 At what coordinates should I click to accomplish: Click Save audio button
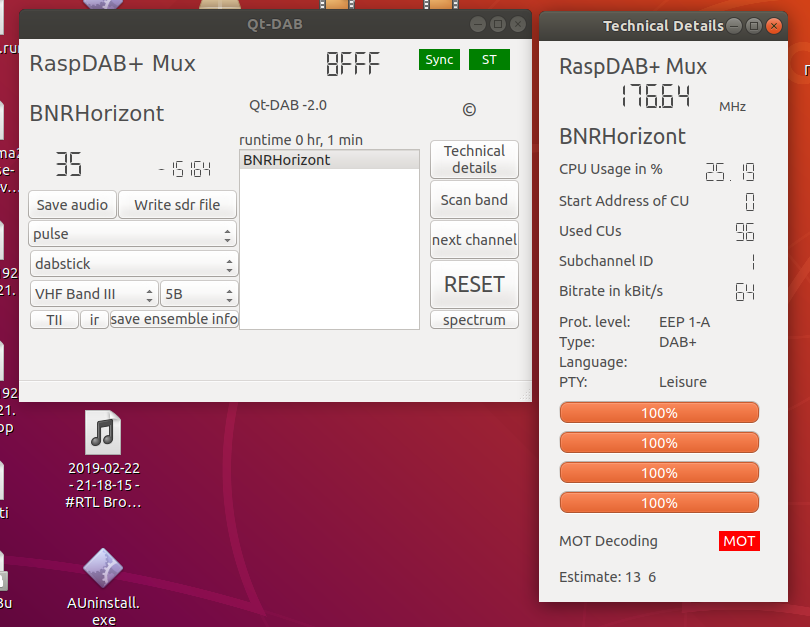tap(72, 205)
